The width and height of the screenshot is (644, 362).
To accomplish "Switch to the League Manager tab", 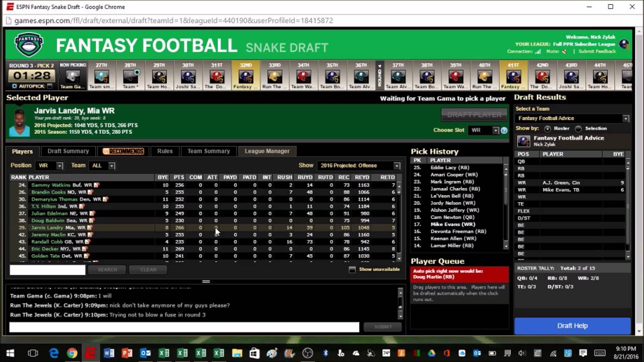I will tap(267, 151).
